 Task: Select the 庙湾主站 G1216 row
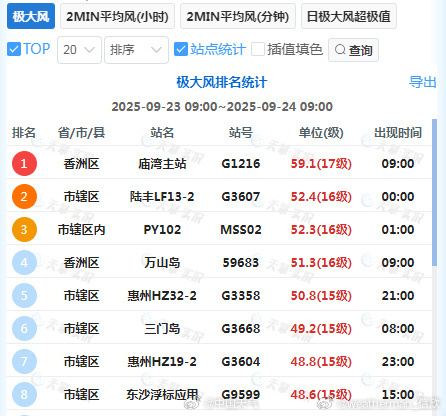click(219, 163)
